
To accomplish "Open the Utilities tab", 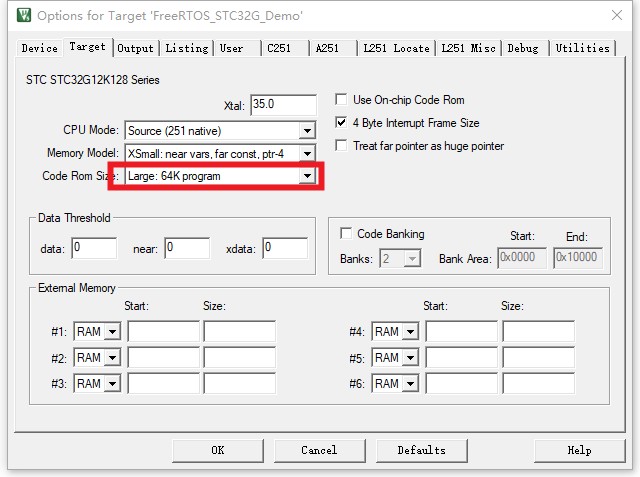I will pyautogui.click(x=582, y=48).
